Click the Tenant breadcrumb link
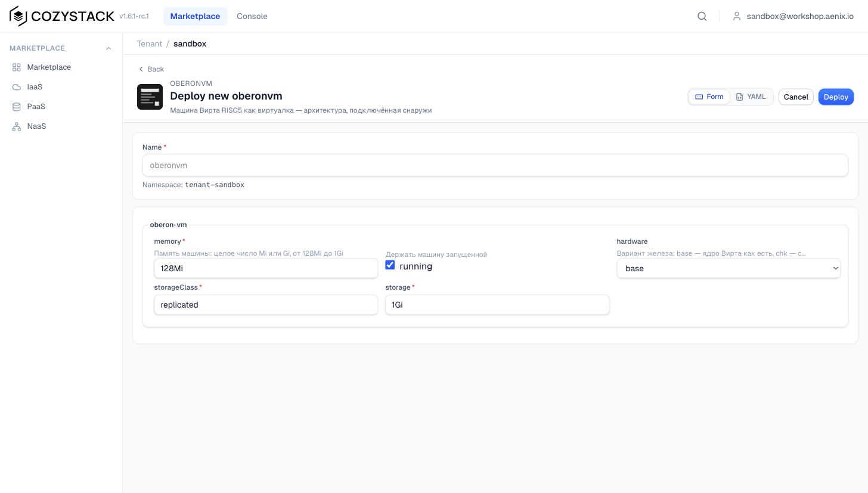 tap(149, 44)
